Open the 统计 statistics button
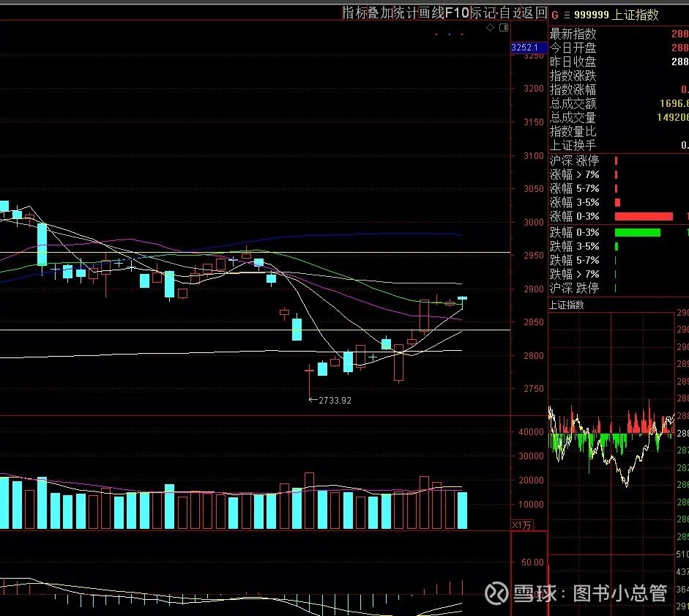This screenshot has width=689, height=616. point(406,13)
